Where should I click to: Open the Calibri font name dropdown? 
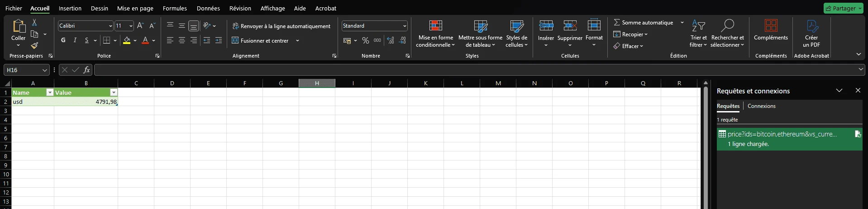tap(110, 26)
